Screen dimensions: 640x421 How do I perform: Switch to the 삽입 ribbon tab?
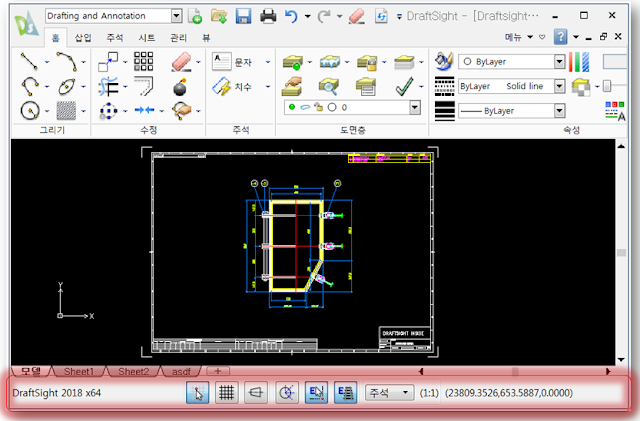pos(83,38)
